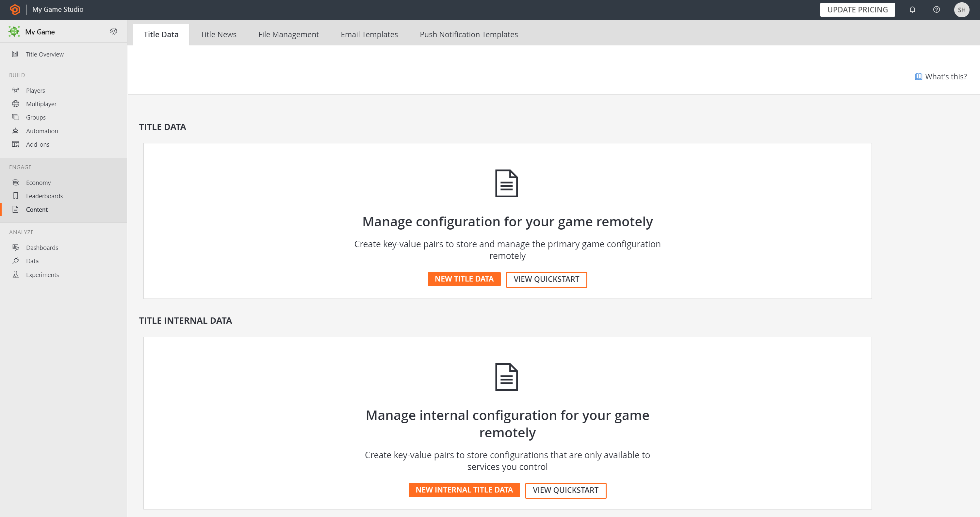Open the Add-ons menu label
This screenshot has width=980, height=517.
pyautogui.click(x=38, y=144)
